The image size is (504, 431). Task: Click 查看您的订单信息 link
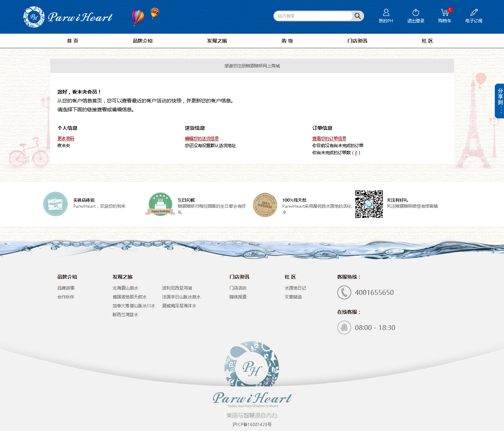pyautogui.click(x=329, y=139)
